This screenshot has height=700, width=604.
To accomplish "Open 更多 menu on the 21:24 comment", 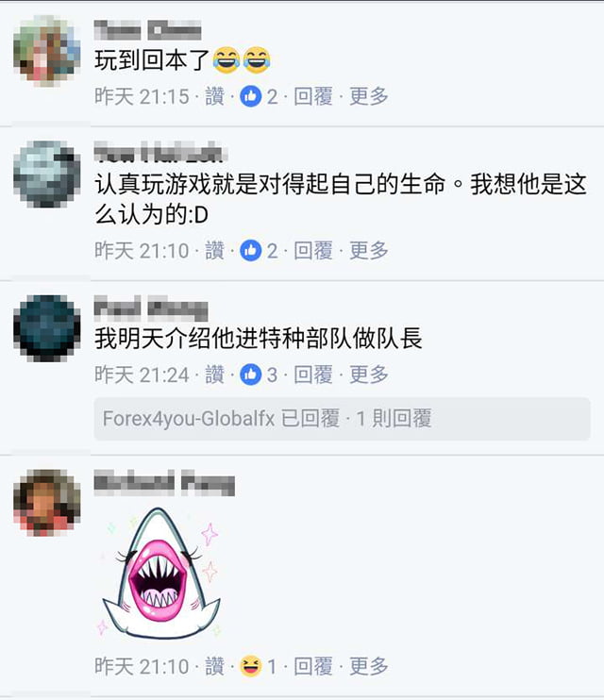I will tap(369, 375).
